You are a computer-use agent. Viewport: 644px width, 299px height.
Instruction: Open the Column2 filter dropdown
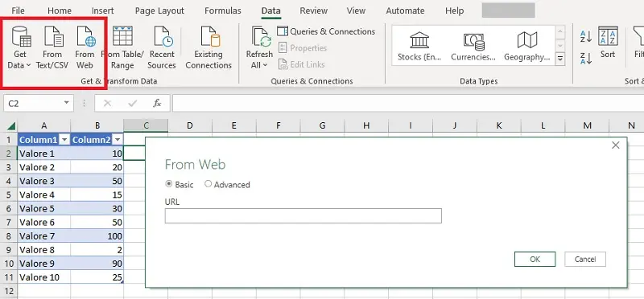[118, 141]
